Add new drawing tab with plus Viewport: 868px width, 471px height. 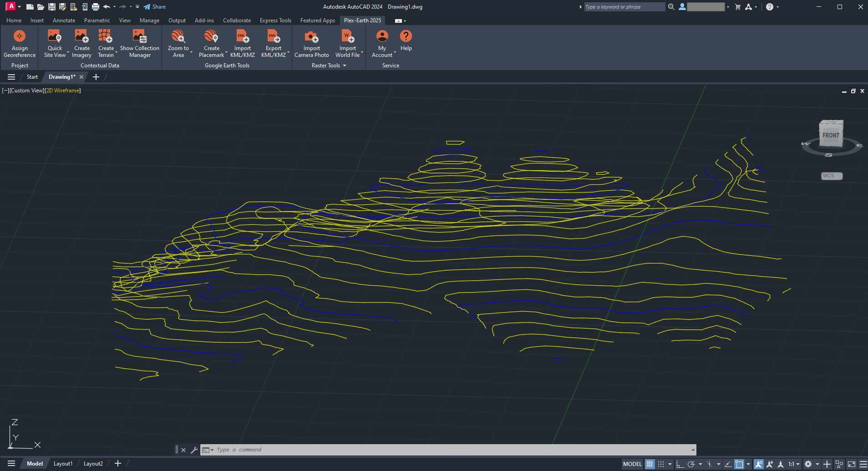[x=96, y=77]
